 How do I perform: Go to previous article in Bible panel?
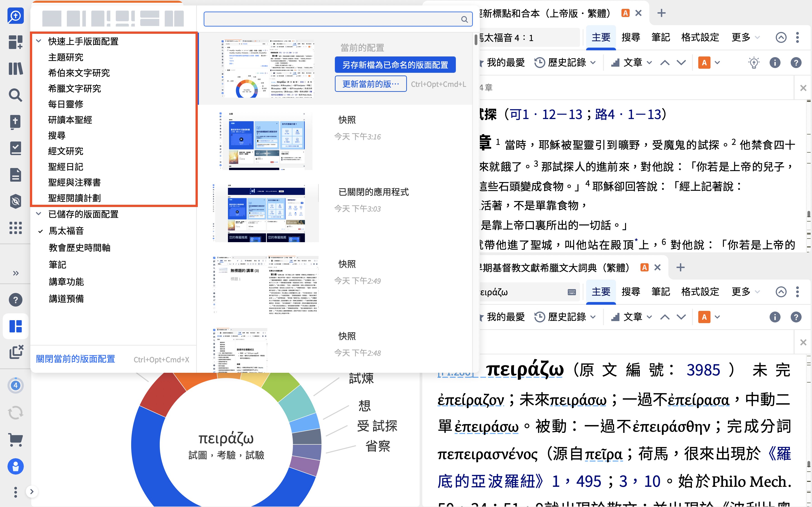tap(665, 63)
